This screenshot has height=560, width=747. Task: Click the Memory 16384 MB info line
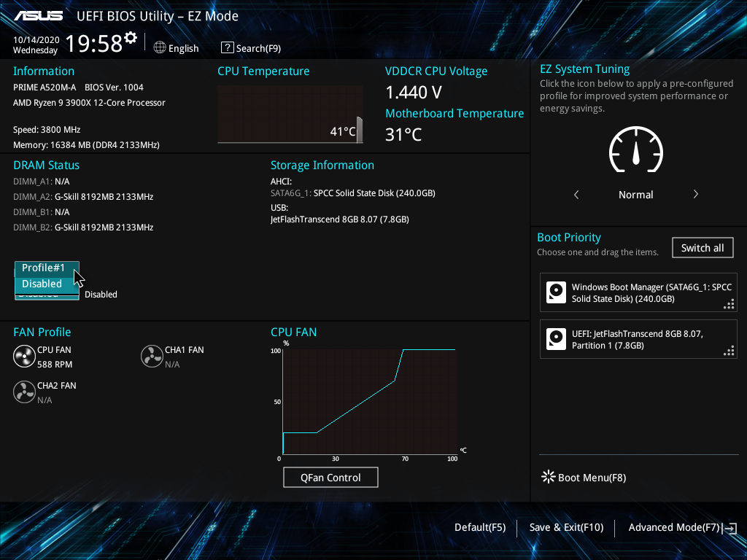click(86, 145)
